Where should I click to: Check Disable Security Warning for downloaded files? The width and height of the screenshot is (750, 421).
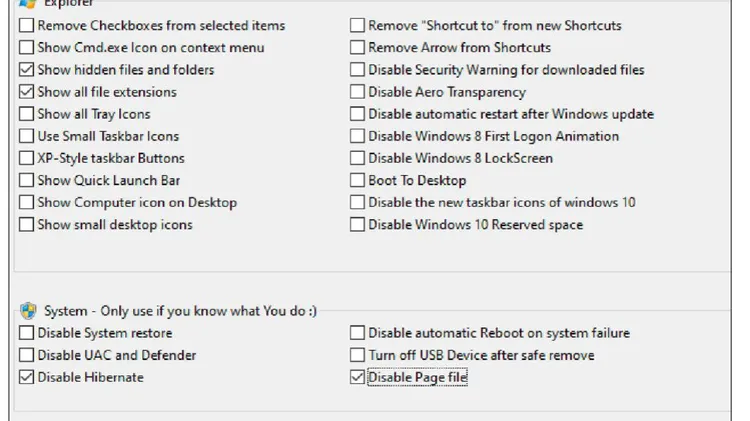coord(357,69)
